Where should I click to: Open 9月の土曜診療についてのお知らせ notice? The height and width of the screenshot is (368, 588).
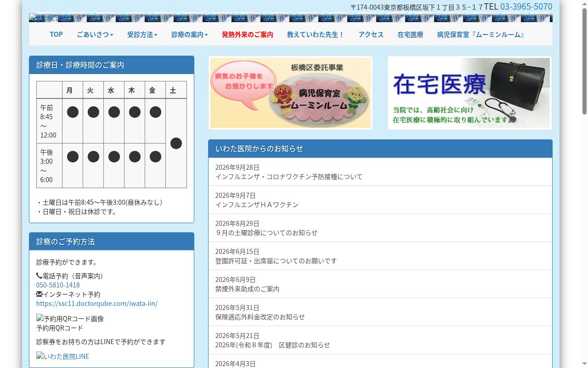coord(380,228)
